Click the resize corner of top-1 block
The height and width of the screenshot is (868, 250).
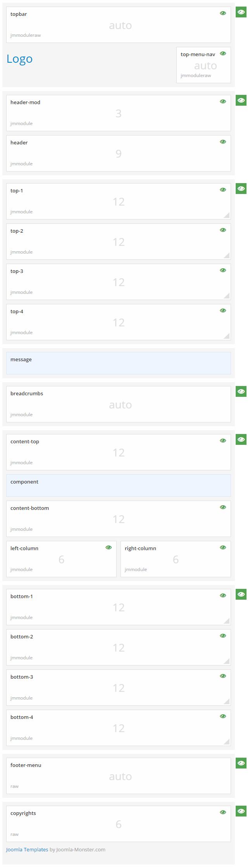coord(227,215)
